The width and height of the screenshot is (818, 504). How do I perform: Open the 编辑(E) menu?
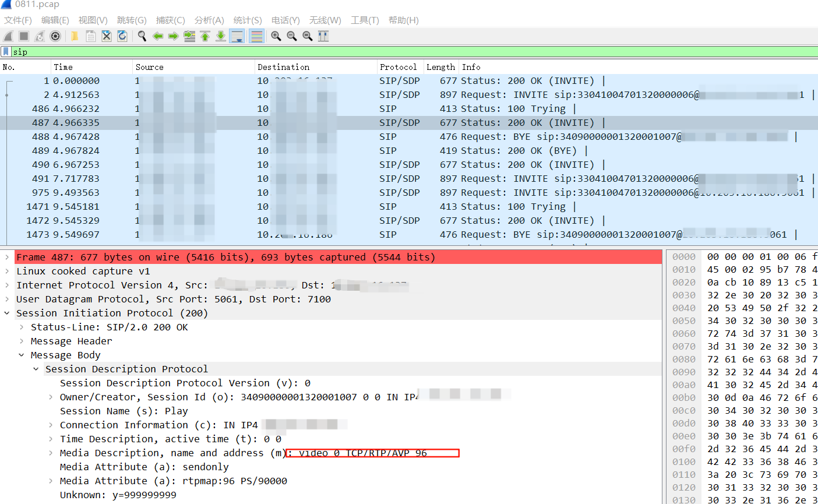coord(55,20)
